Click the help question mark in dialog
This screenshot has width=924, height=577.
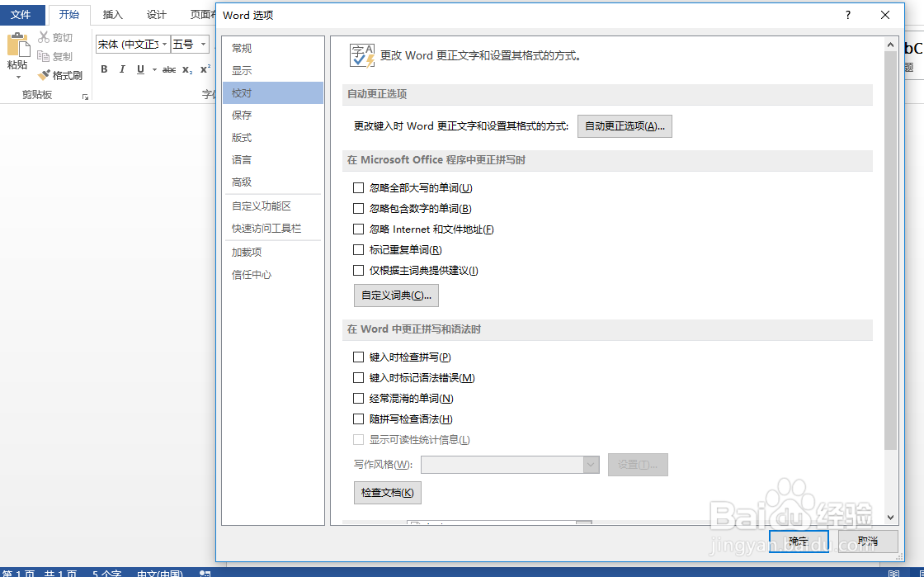[x=848, y=16]
